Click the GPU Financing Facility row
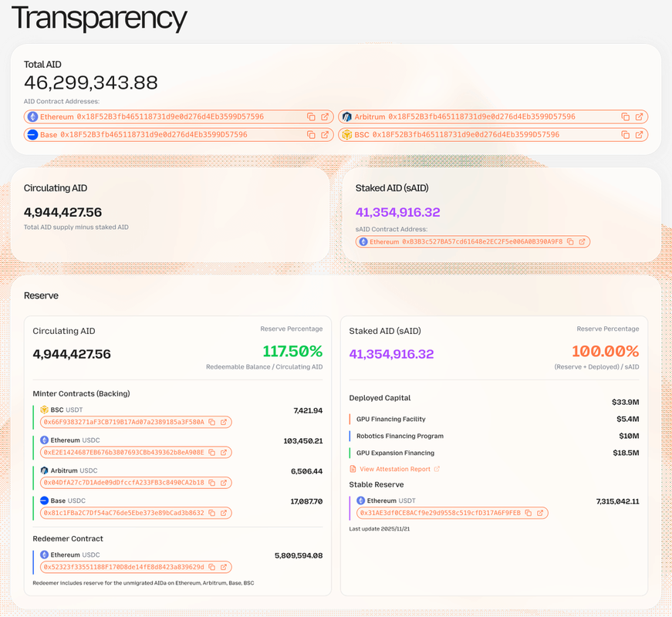 390,420
